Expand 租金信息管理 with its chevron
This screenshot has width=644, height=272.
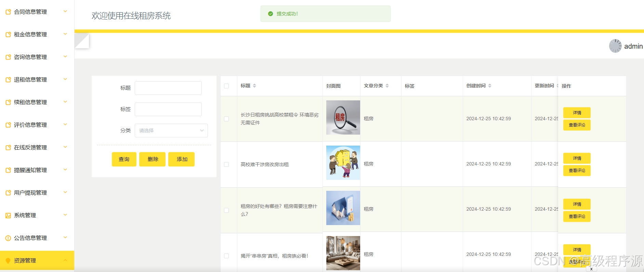(65, 34)
